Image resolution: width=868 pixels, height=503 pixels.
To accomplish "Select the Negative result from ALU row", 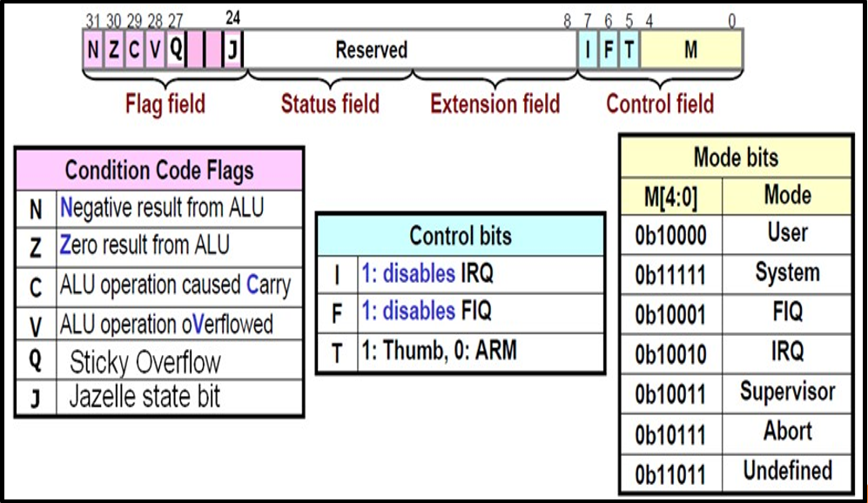I will 159,209.
